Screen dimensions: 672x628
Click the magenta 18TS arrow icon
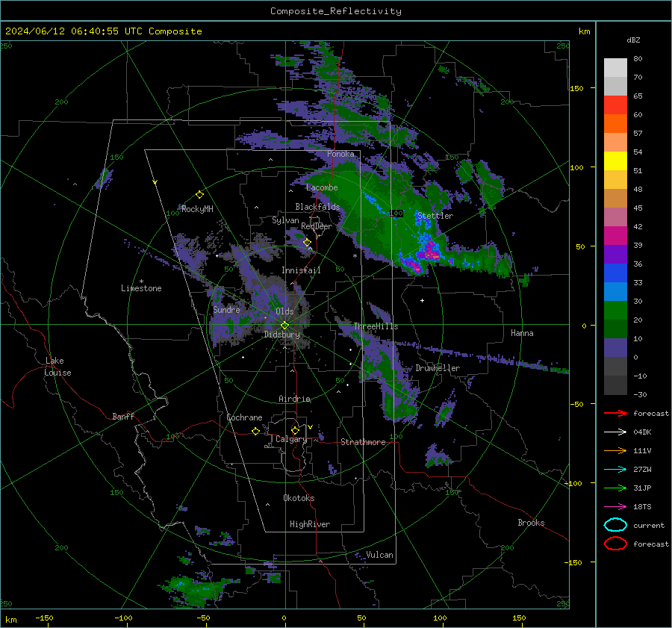click(x=615, y=507)
